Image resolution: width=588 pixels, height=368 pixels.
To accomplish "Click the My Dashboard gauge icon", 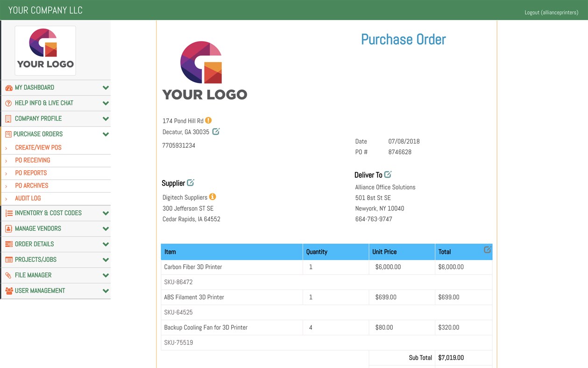I will tap(8, 87).
